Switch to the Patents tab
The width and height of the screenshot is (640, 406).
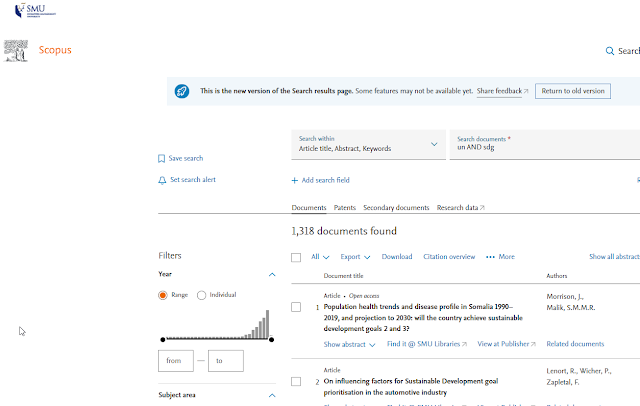tap(344, 208)
